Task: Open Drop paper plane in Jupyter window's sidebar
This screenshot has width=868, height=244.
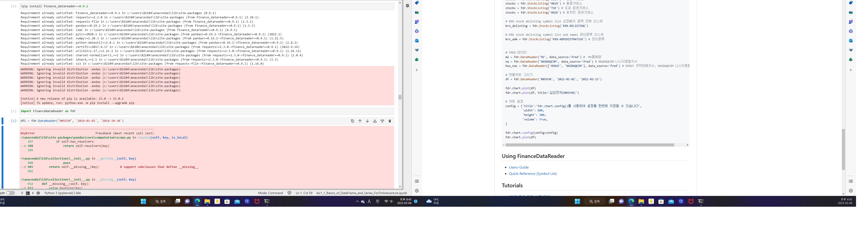Action: [417, 50]
